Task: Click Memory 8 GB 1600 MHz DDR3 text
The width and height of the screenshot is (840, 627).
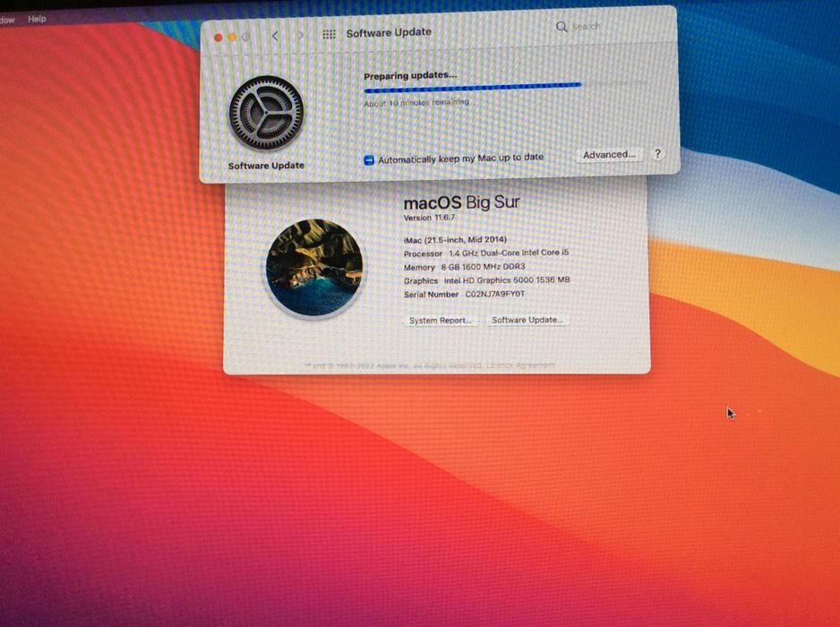Action: 464,267
